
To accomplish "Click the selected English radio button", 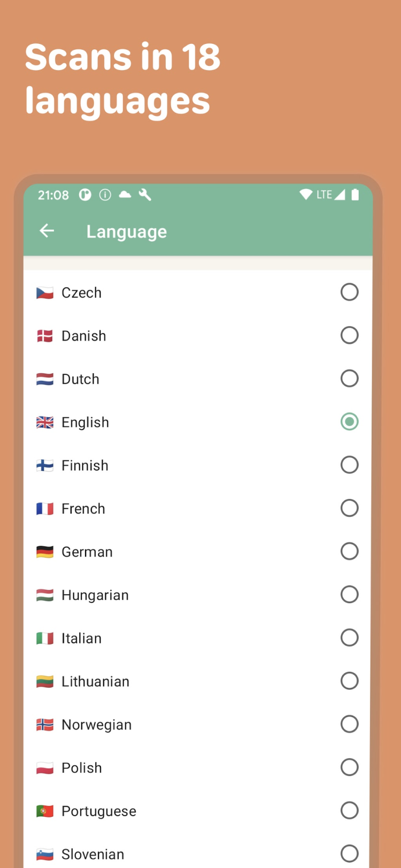I will [x=349, y=422].
